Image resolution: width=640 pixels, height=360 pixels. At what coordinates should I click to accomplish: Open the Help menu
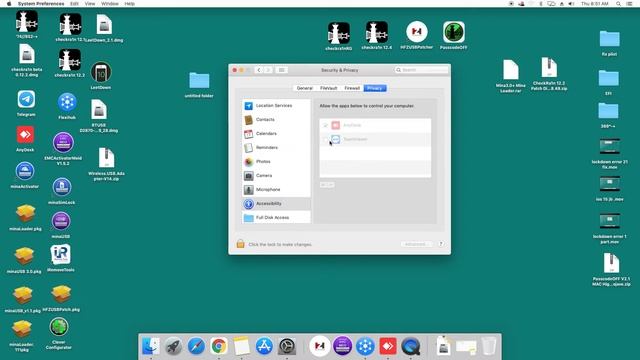tap(129, 4)
